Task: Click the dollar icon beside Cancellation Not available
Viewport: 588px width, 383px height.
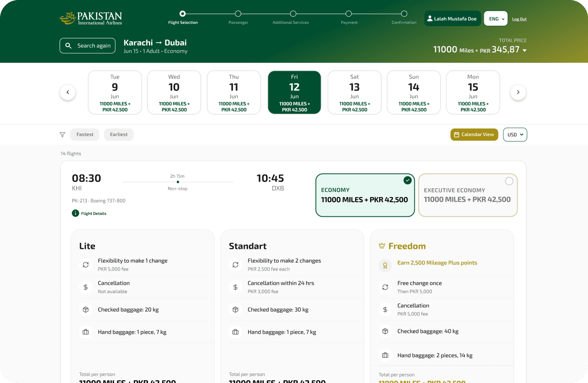Action: click(85, 287)
